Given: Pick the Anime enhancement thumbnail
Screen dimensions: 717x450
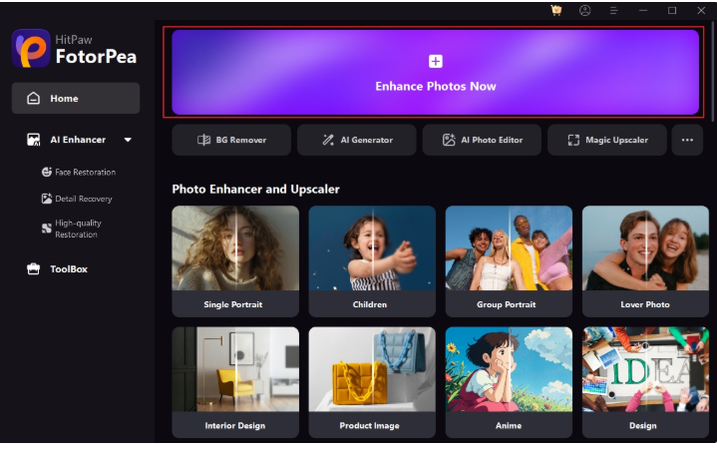Looking at the screenshot, I should click(x=508, y=382).
